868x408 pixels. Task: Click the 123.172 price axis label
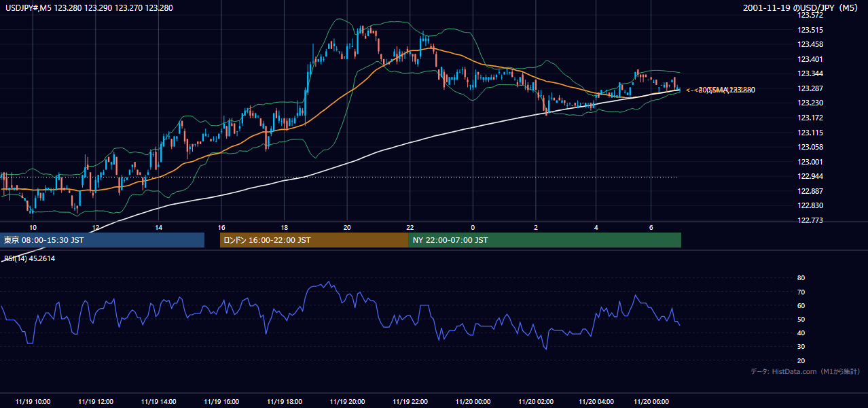coord(811,118)
